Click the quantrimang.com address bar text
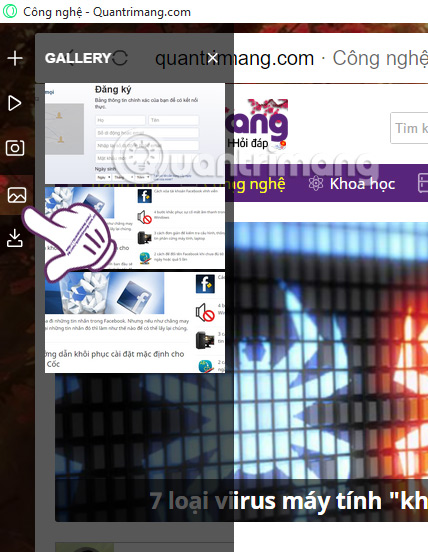The image size is (428, 552). (234, 58)
